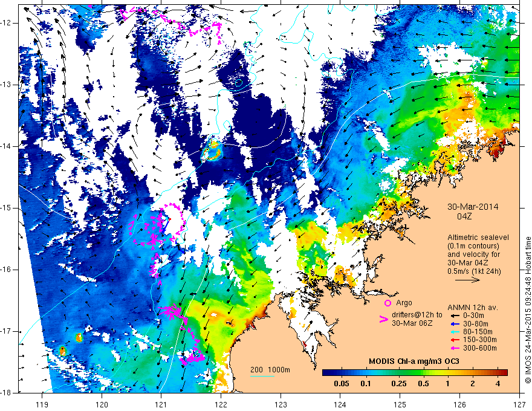The height and width of the screenshot is (411, 532).
Task: Click the red 150-300m arrow legend icon
Action: 455,340
